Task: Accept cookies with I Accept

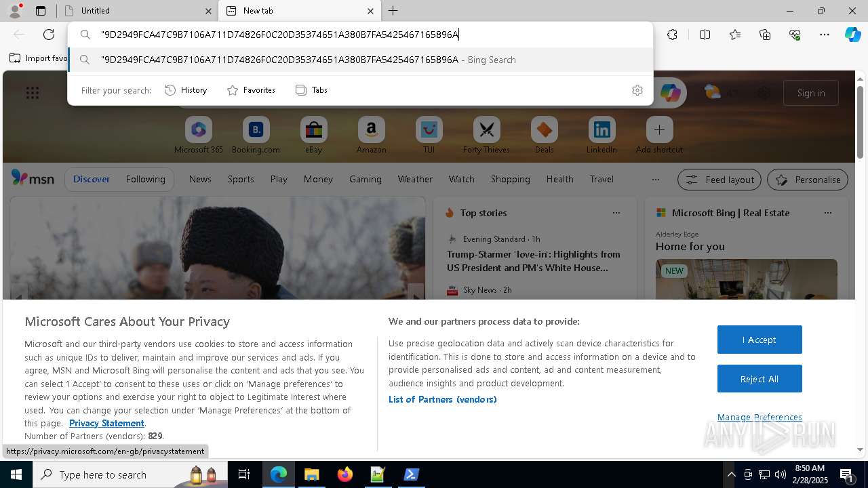Action: click(x=759, y=340)
